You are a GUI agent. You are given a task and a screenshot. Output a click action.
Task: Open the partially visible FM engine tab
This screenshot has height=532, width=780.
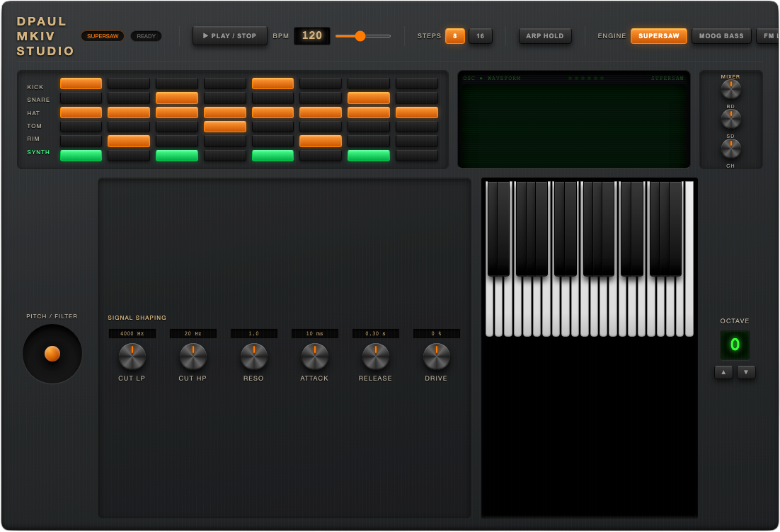point(767,36)
